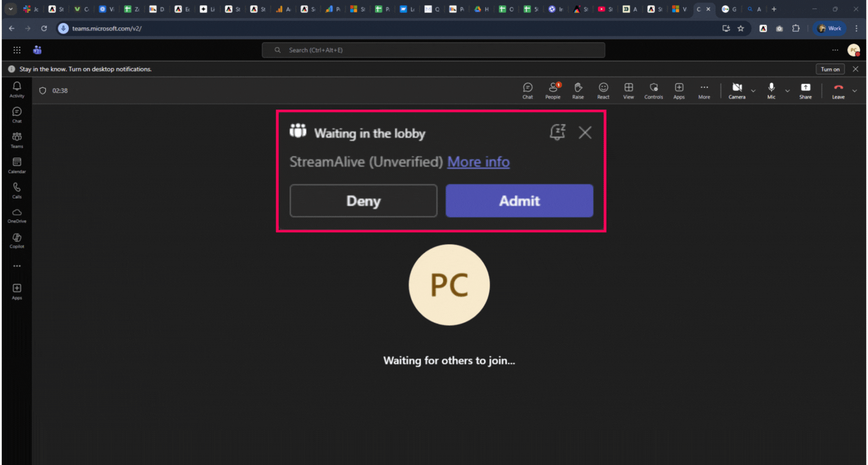Change meeting View layout
Image resolution: width=868 pixels, height=465 pixels.
point(629,90)
